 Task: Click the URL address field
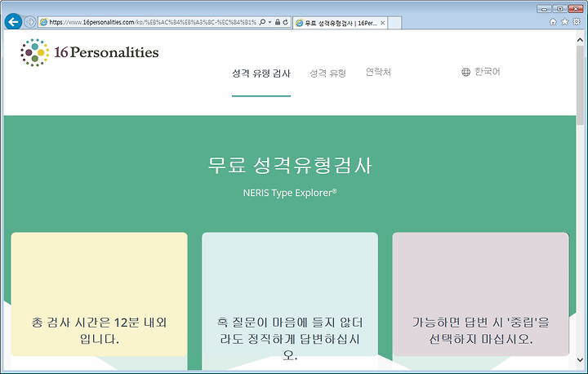153,22
